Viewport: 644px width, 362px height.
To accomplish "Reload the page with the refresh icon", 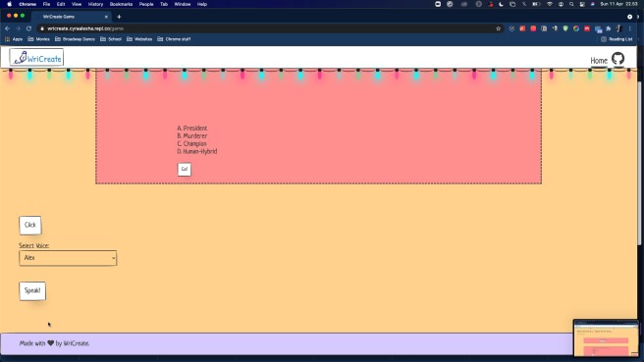I will coord(28,28).
